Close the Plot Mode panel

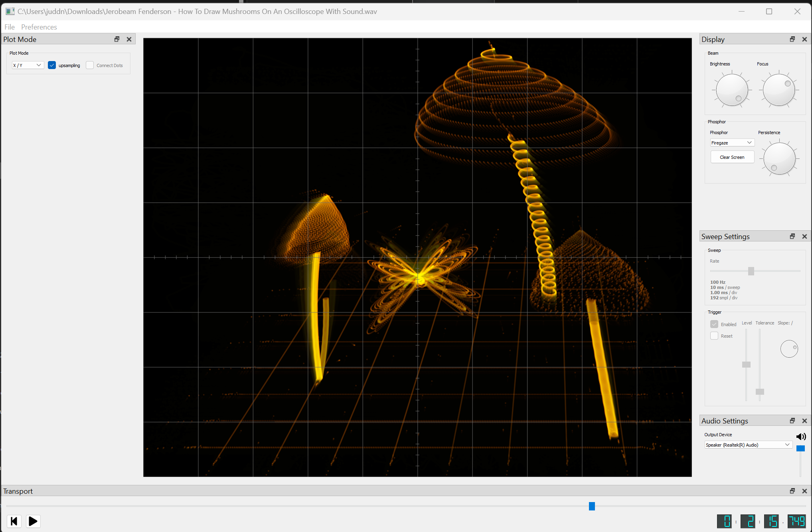pyautogui.click(x=129, y=39)
